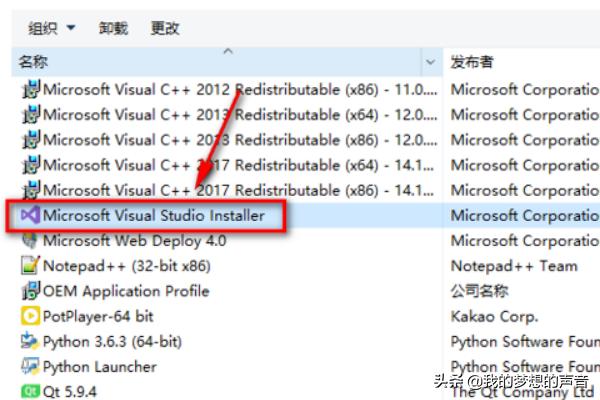Click the Visual Studio Installer icon
Image resolution: width=600 pixels, height=400 pixels.
(28, 215)
